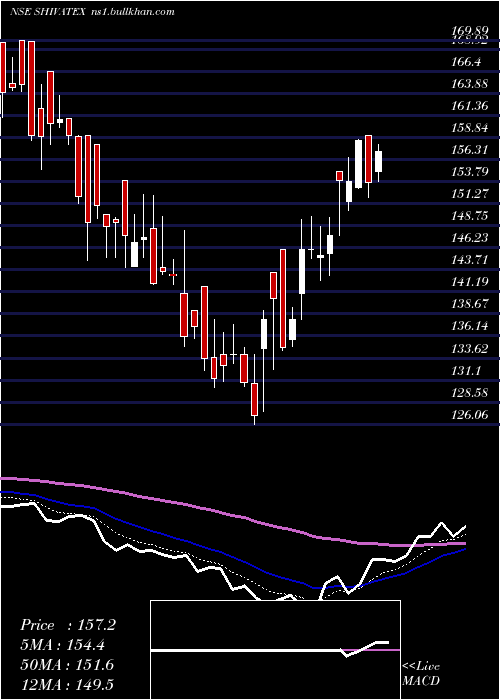Select the 156.31 price axis label
Viewport: 500px width, 700px height.
coord(469,150)
